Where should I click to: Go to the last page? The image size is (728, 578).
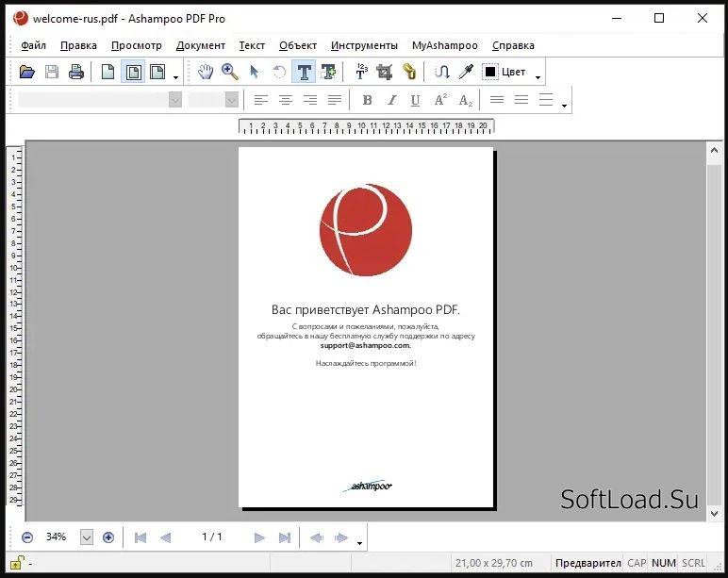click(285, 537)
